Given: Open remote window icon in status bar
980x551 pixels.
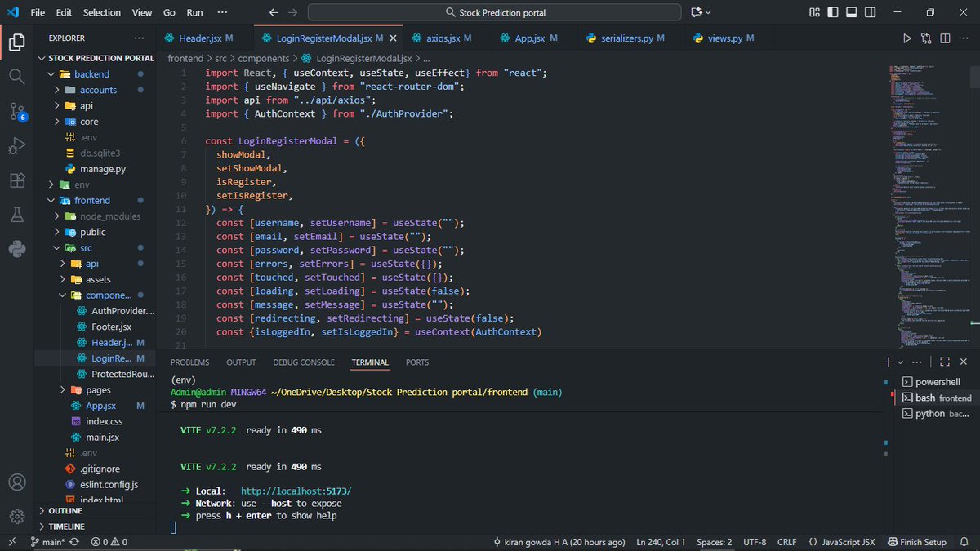Looking at the screenshot, I should 12,542.
